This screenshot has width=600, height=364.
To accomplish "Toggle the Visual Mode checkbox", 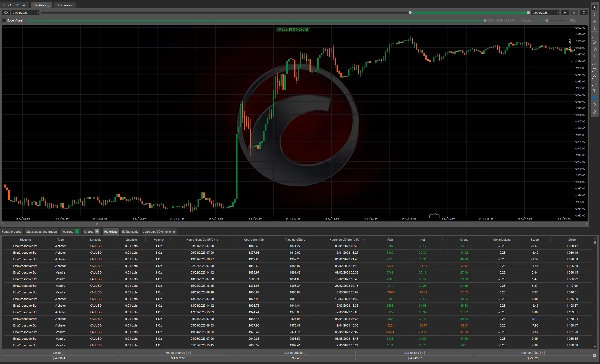I will click(x=4, y=20).
